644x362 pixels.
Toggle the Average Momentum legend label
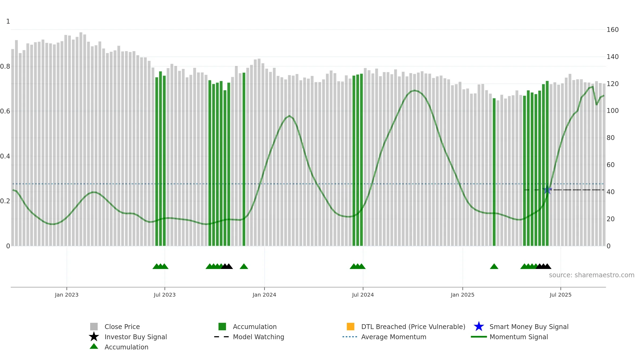(394, 337)
